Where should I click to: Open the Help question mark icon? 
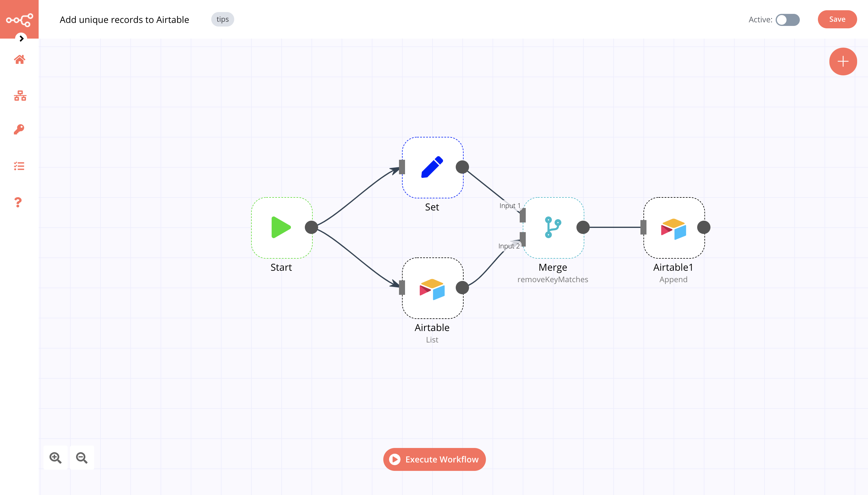click(x=18, y=202)
